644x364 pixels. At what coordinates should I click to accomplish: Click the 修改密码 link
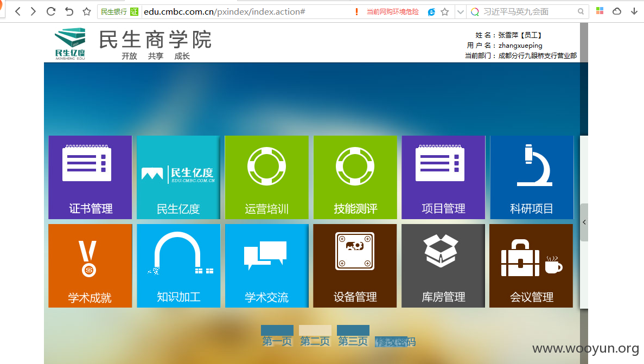tap(395, 342)
